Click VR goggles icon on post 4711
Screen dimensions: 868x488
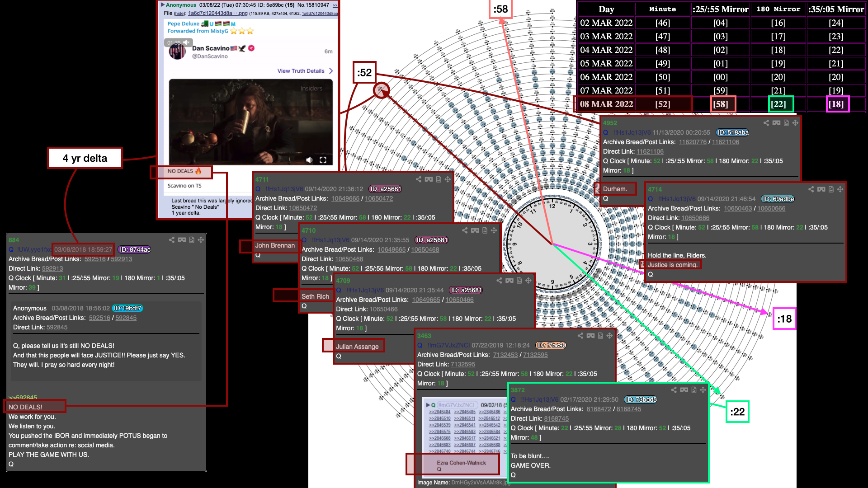point(429,179)
